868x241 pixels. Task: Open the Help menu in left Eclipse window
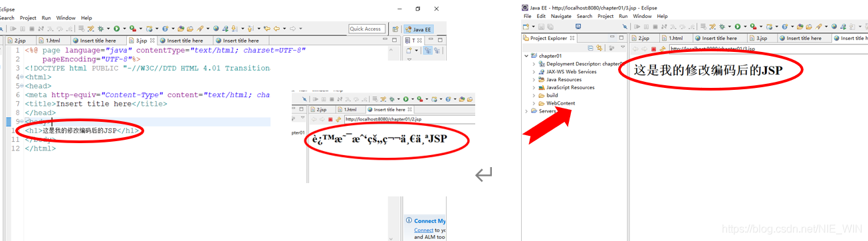point(86,18)
